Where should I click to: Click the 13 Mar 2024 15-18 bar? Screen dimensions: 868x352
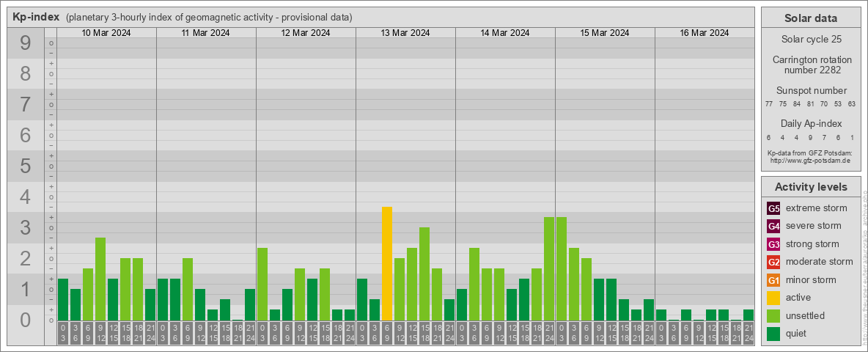click(424, 274)
